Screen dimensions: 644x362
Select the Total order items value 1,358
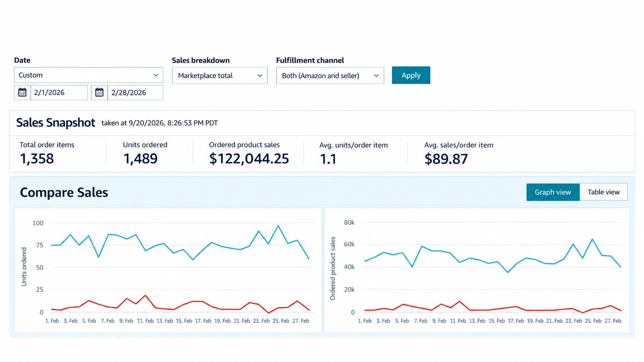37,158
